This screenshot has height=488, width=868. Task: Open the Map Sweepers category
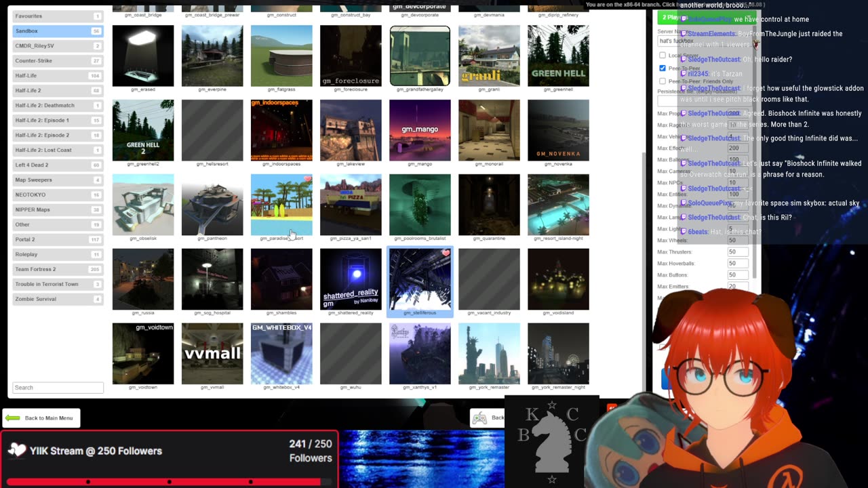coord(58,180)
